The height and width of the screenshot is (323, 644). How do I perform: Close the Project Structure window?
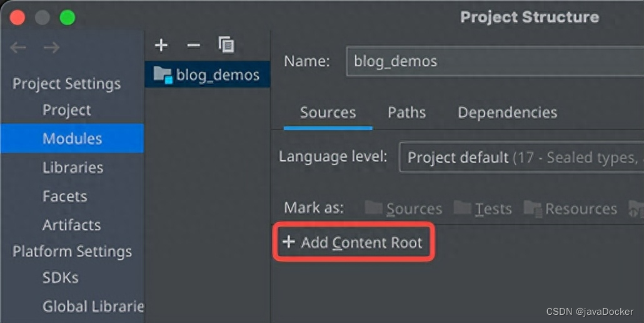18,18
